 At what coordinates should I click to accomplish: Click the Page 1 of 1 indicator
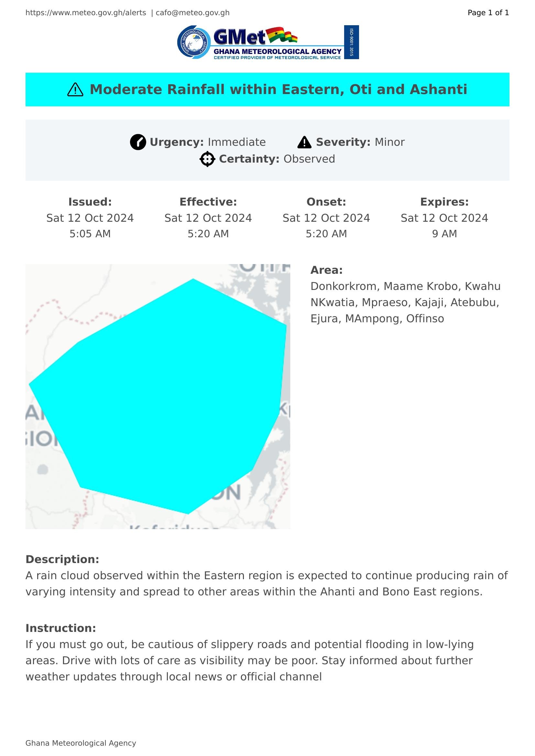click(x=488, y=13)
